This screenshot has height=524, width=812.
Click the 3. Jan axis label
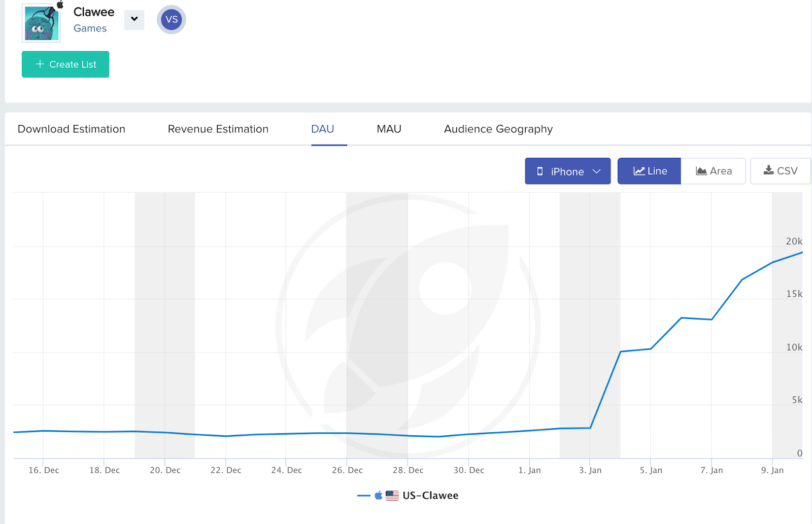point(590,470)
